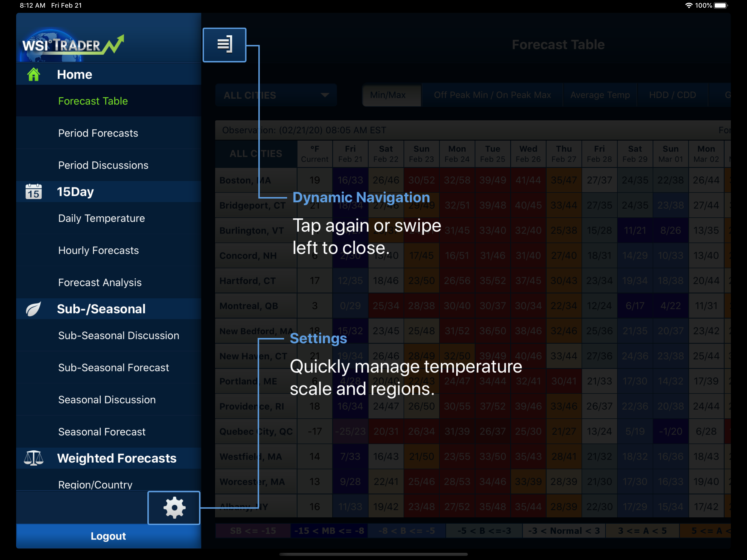Tap the Observation timestamp bar

(x=473, y=130)
